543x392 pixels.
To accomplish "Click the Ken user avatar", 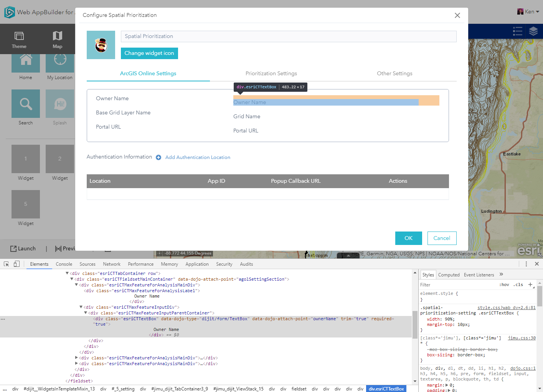I will 520,12.
